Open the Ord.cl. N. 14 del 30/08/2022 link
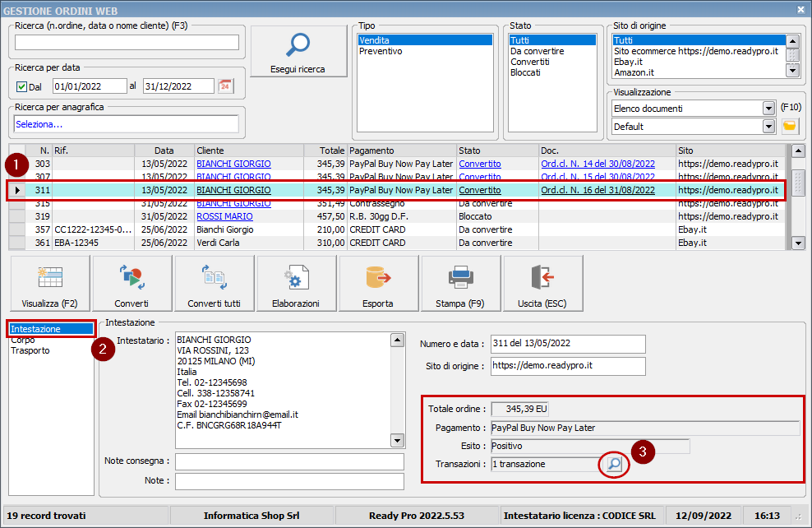 click(597, 164)
